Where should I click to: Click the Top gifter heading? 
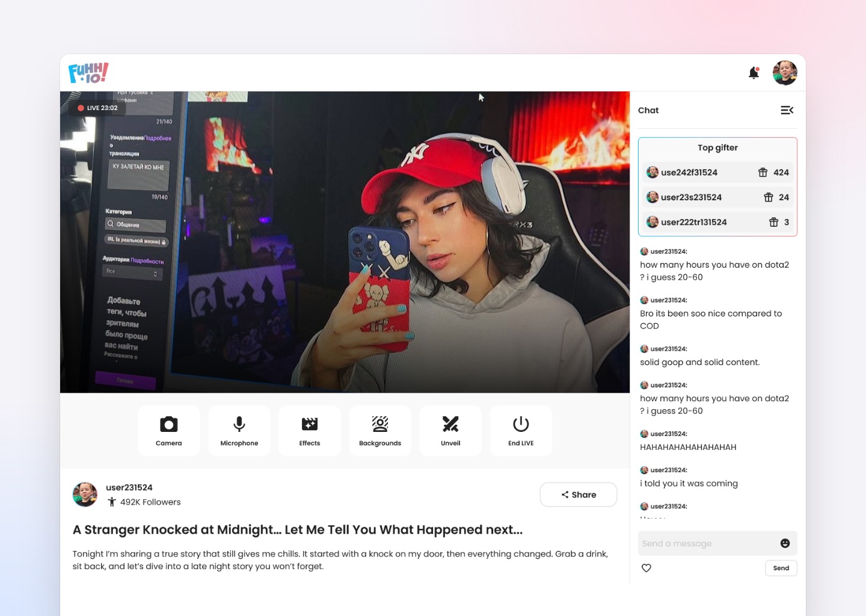tap(717, 147)
